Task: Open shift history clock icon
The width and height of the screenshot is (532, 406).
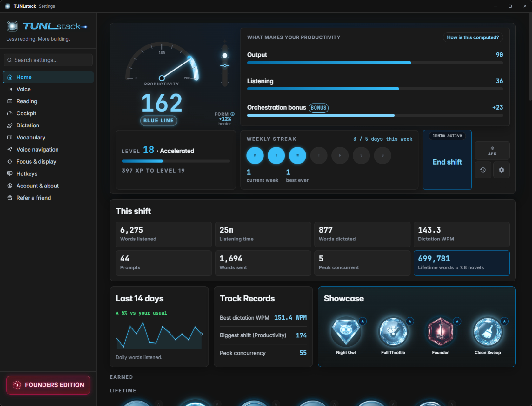Action: point(483,170)
